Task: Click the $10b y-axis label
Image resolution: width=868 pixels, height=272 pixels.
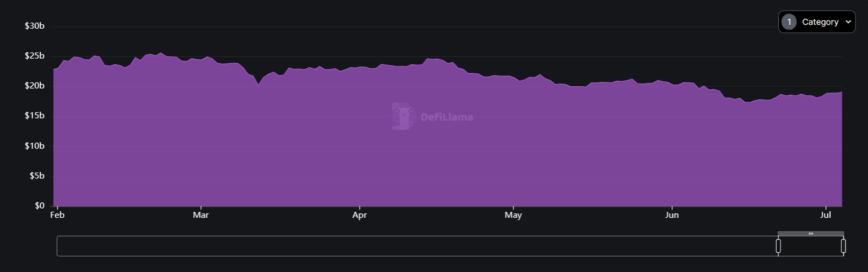Action: click(x=34, y=146)
